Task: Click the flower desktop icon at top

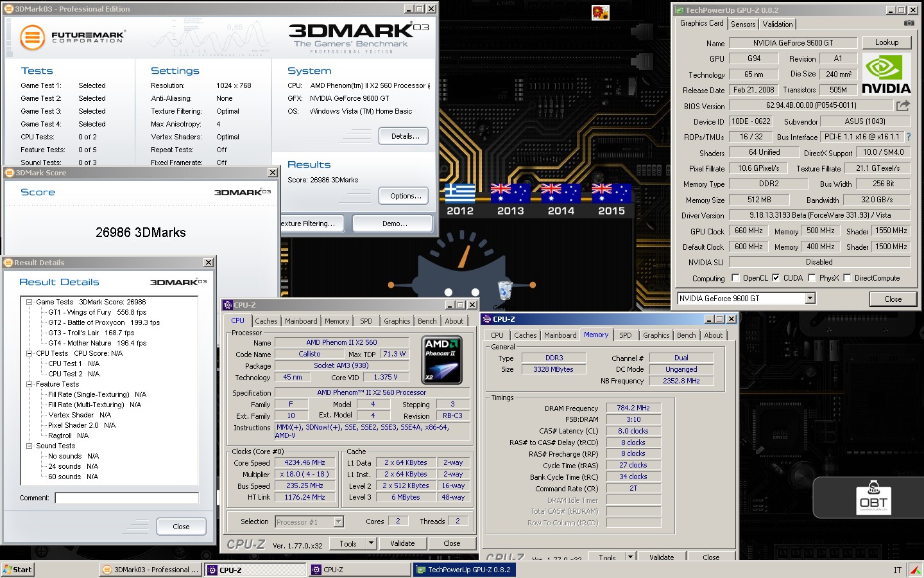Action: pyautogui.click(x=600, y=13)
